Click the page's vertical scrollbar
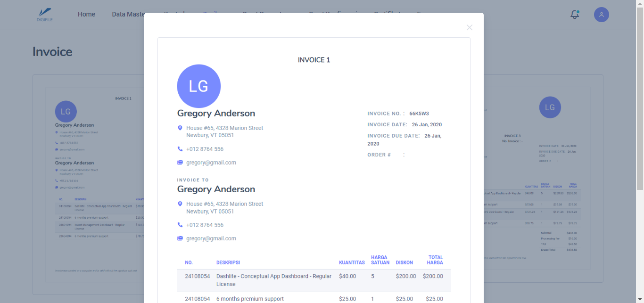The height and width of the screenshot is (303, 644). point(640,94)
